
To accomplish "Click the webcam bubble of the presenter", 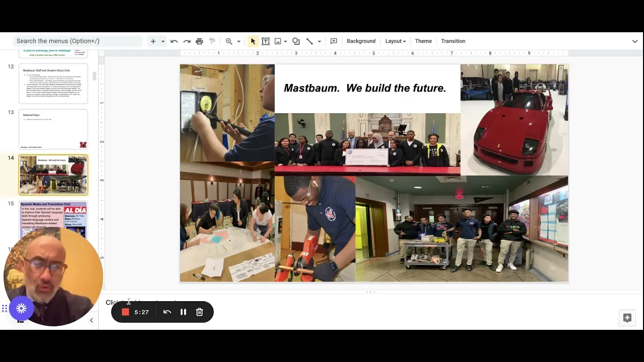I will click(x=53, y=277).
